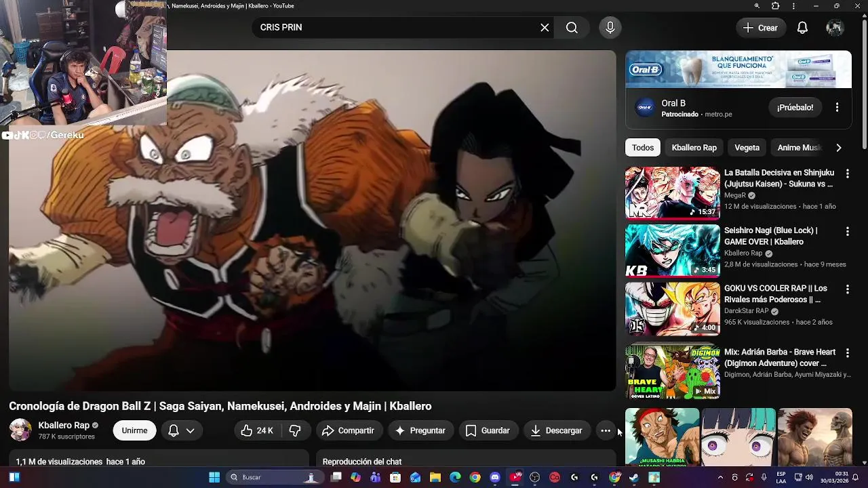Like the video with 24 K likes
This screenshot has width=868, height=488.
coord(257,430)
